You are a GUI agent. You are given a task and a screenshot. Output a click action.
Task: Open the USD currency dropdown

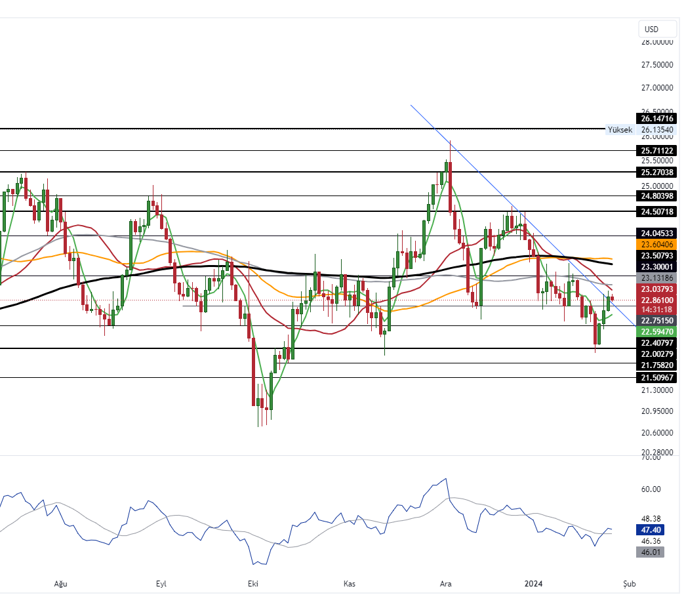tap(657, 29)
